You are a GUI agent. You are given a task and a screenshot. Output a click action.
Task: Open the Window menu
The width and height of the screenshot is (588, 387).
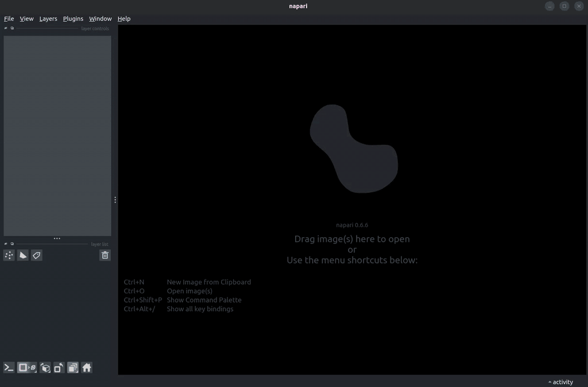(x=100, y=18)
